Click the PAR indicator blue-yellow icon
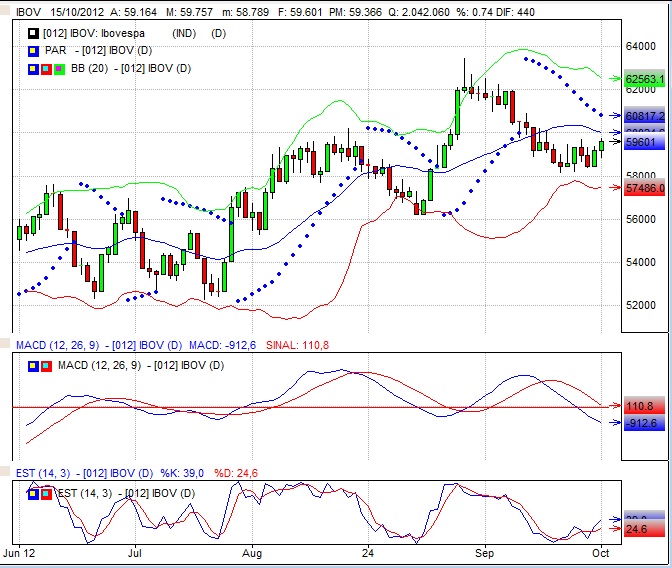 point(34,50)
